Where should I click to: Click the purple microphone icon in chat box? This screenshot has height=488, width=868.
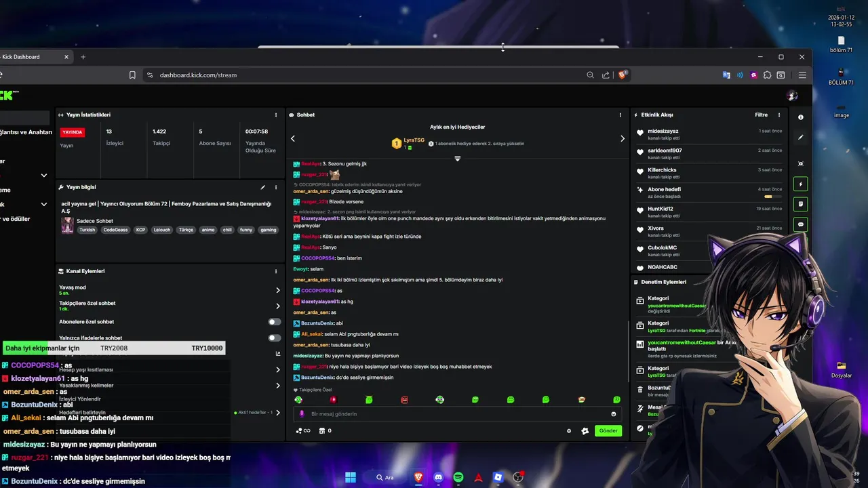click(x=302, y=414)
